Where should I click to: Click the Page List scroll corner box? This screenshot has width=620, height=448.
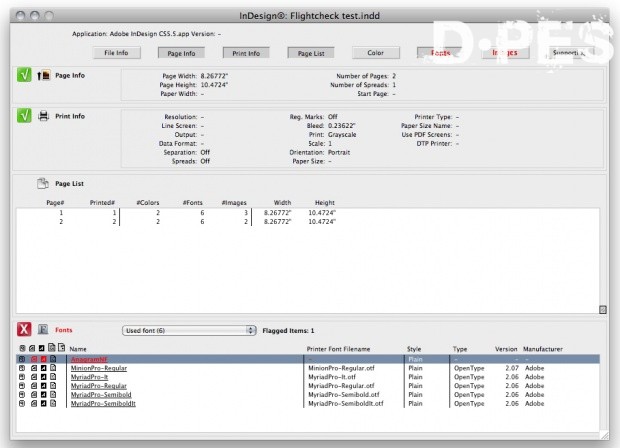603,310
